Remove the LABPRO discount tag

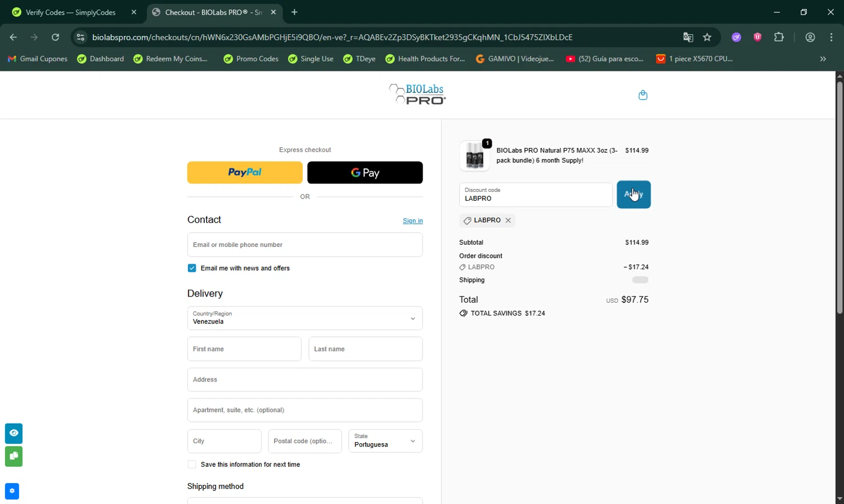click(x=508, y=220)
